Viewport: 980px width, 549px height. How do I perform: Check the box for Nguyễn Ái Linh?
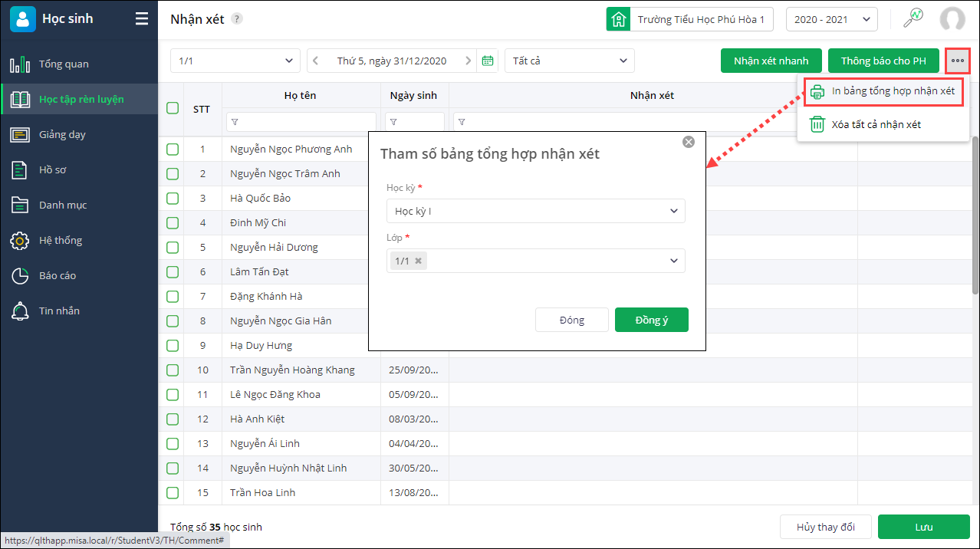[x=173, y=443]
